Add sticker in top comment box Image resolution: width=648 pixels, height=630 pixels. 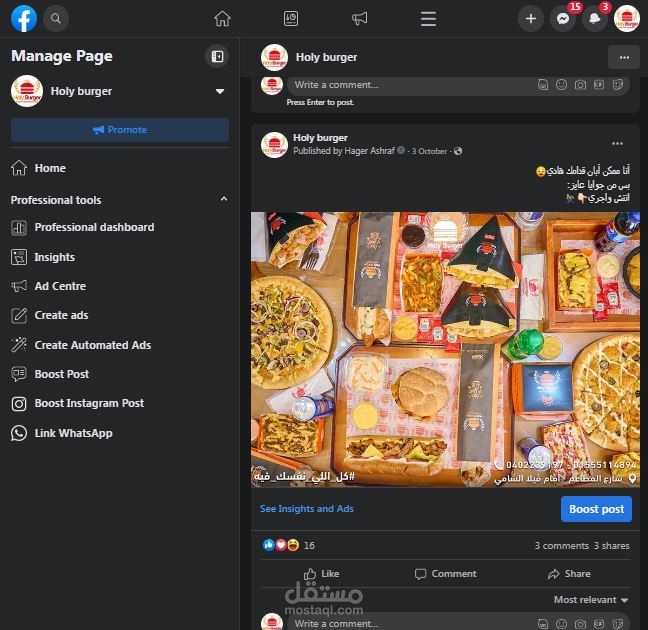(617, 85)
